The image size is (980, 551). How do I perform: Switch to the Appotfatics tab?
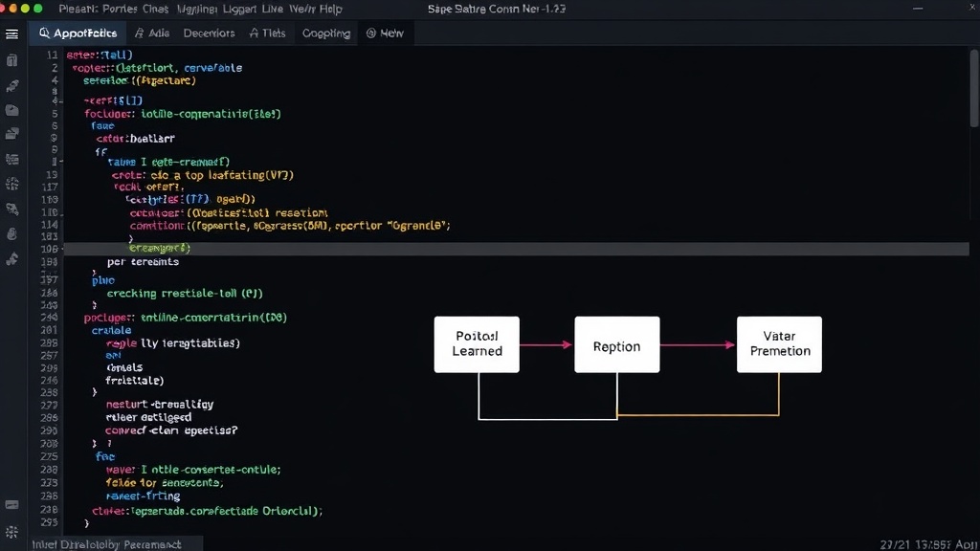click(x=78, y=33)
